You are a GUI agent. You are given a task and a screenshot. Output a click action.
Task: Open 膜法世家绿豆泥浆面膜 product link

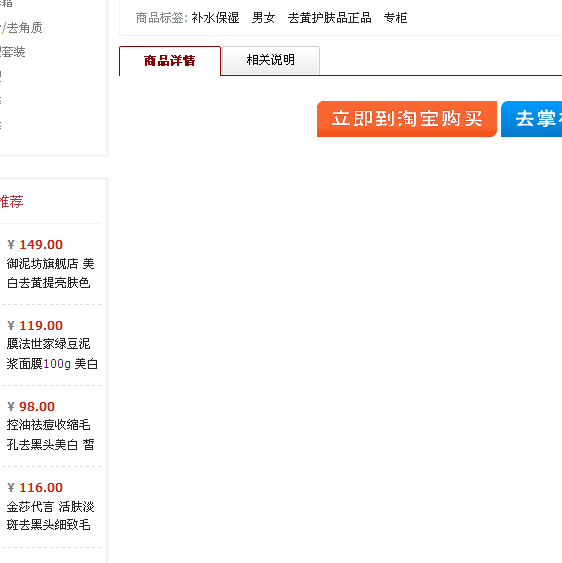[52, 354]
